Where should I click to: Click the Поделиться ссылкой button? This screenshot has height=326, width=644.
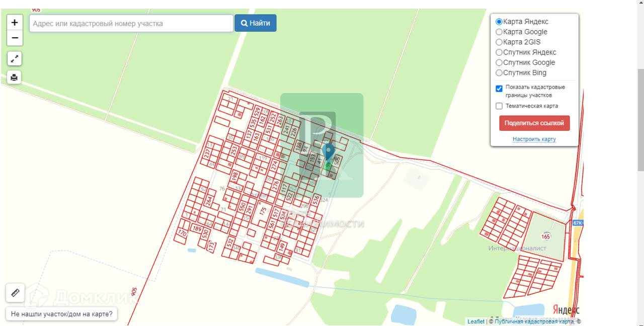(x=534, y=123)
